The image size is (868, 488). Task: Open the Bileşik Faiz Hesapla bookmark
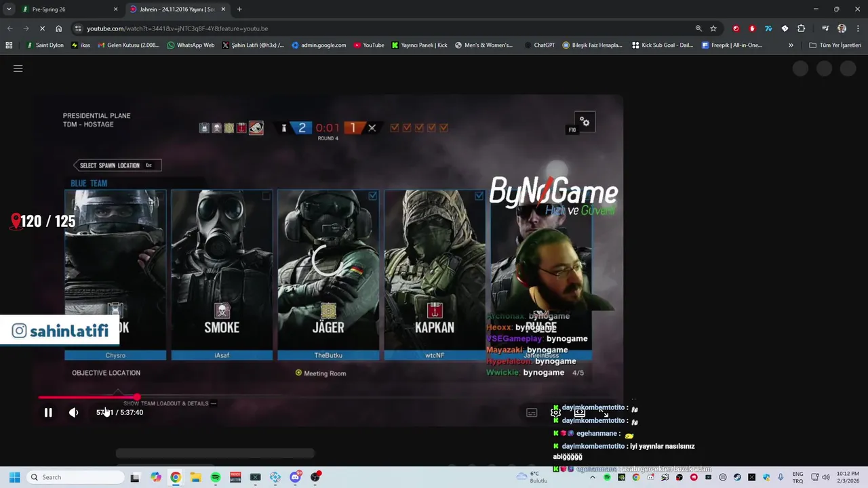pyautogui.click(x=592, y=45)
